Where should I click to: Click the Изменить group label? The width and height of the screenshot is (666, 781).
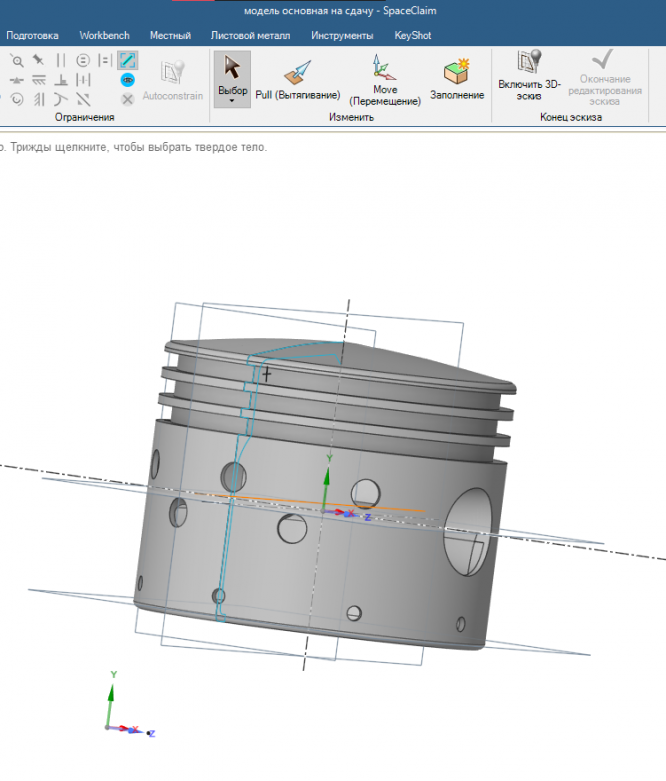coord(351,117)
